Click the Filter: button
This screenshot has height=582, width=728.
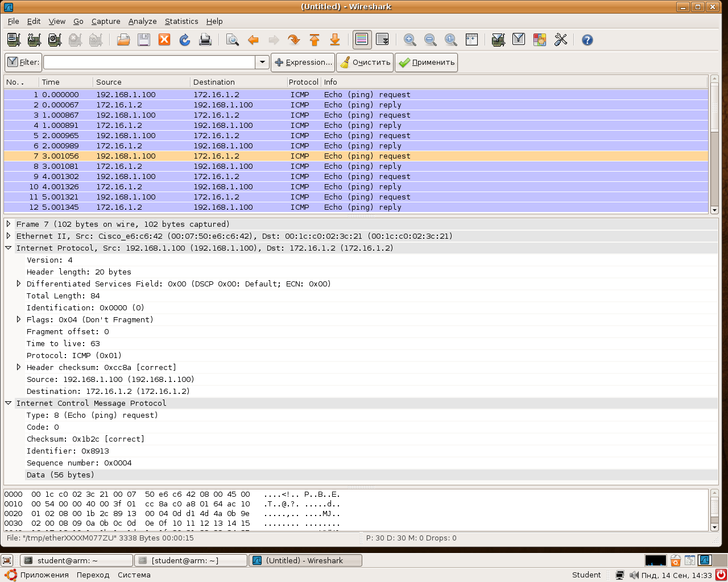(23, 63)
